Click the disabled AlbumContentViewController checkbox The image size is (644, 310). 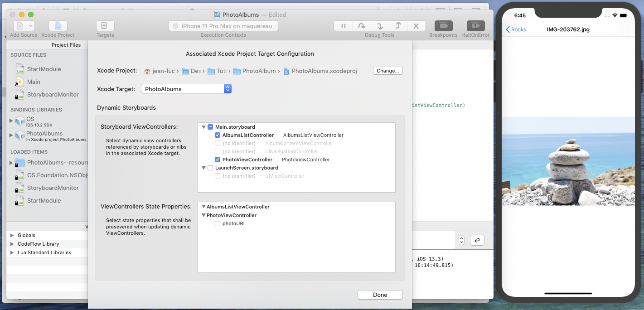(x=218, y=143)
